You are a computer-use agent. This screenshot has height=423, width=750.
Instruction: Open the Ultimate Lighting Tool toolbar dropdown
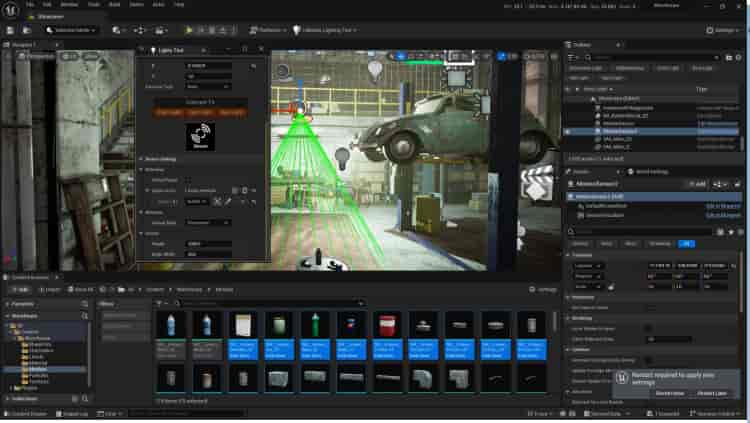(325, 30)
